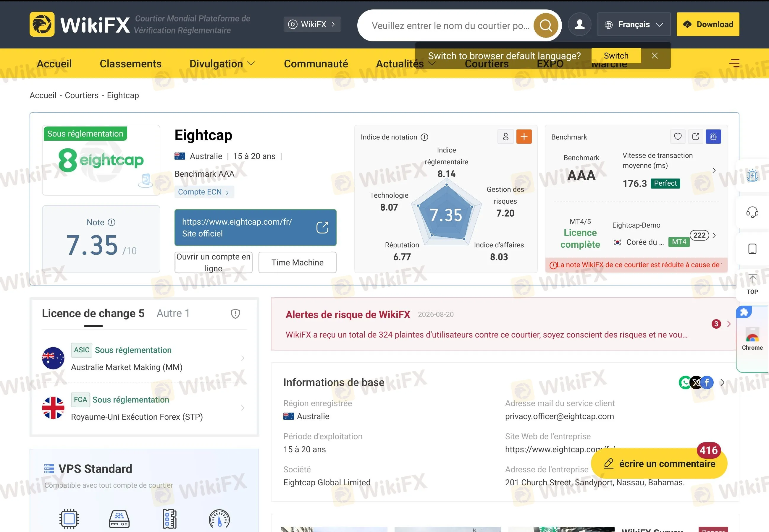Click the Eightcap broker logo
This screenshot has width=769, height=532.
[101, 160]
